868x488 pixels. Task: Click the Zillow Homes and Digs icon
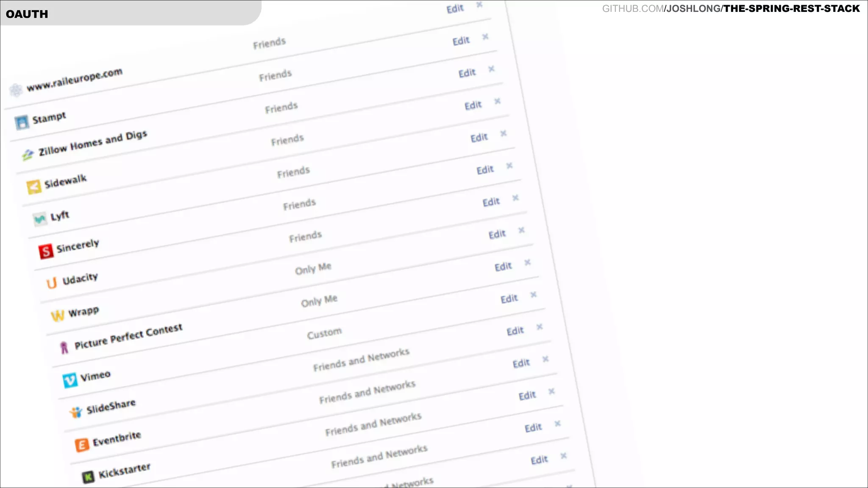click(28, 155)
